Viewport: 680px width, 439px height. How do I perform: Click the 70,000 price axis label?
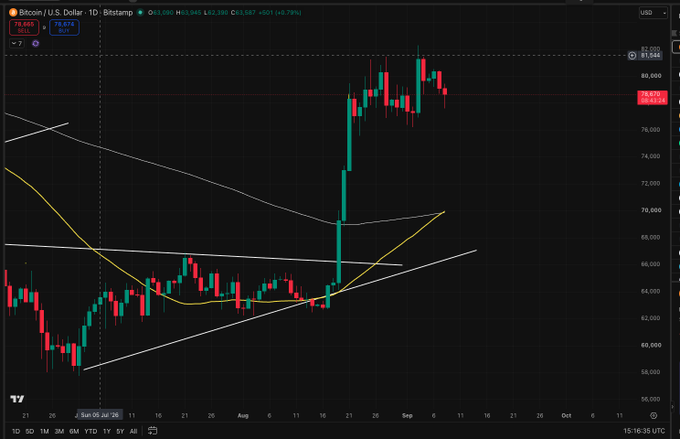tap(651, 210)
